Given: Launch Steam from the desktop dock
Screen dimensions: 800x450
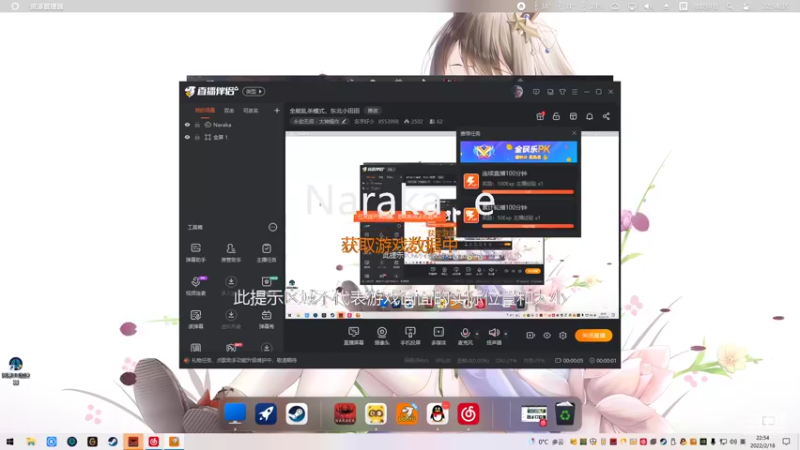Looking at the screenshot, I should (296, 414).
